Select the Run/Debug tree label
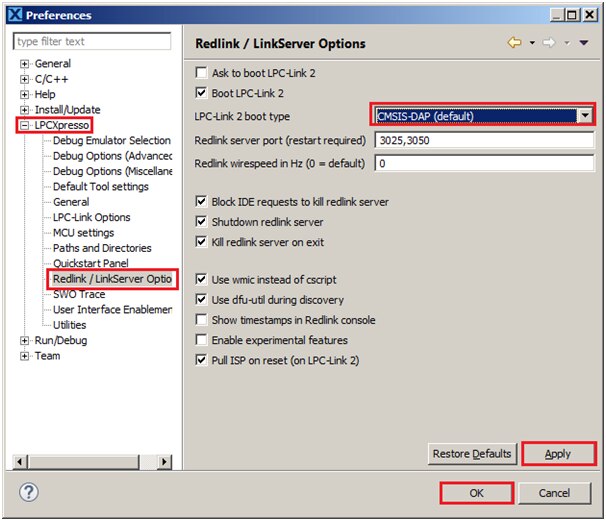 61,341
